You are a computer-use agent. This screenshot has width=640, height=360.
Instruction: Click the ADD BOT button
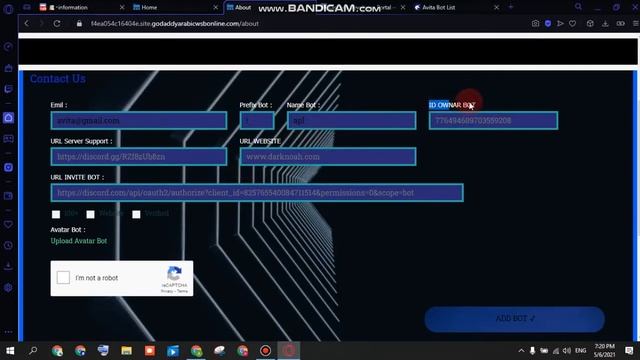514,319
